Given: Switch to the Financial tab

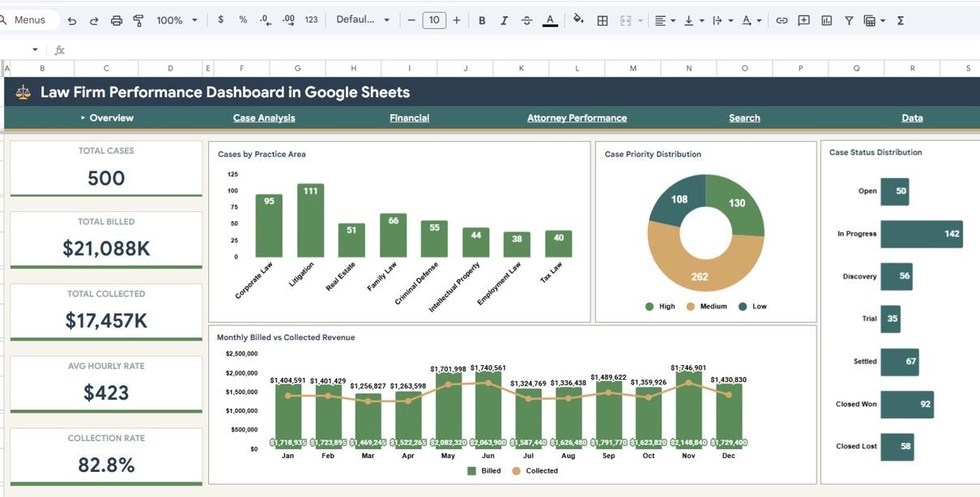Looking at the screenshot, I should click(x=409, y=118).
